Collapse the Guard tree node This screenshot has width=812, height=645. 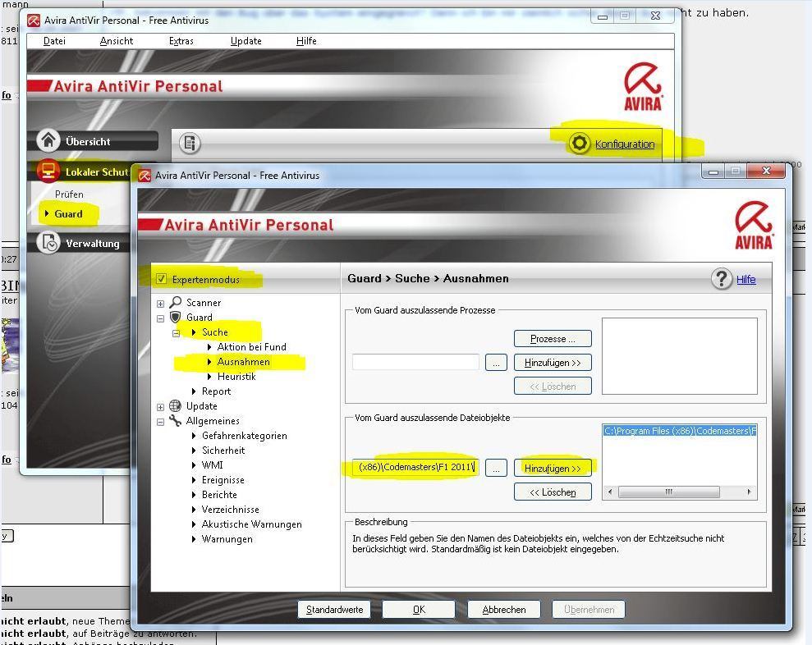coord(161,318)
